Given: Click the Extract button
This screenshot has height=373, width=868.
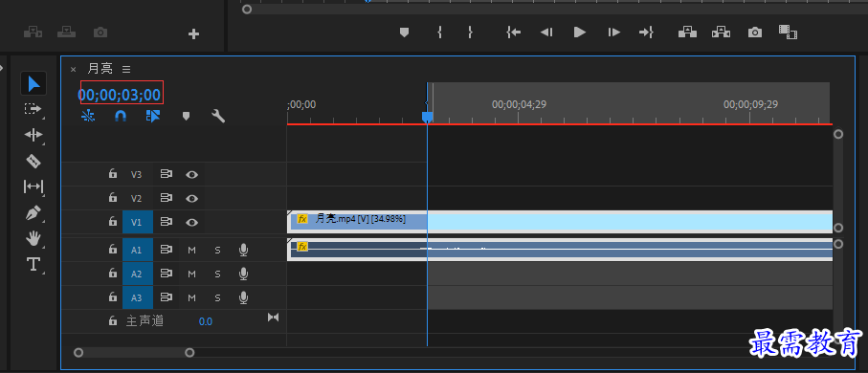Looking at the screenshot, I should [x=721, y=33].
